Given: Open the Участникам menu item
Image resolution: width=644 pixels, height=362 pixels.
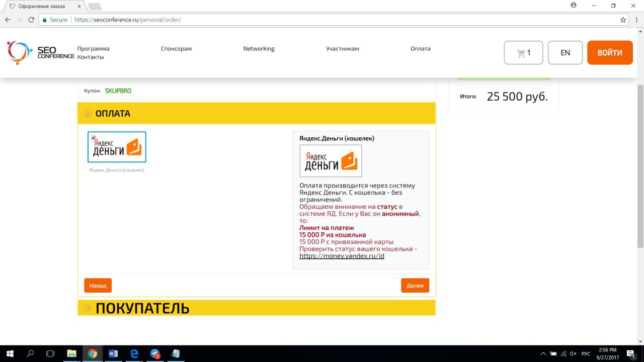Looking at the screenshot, I should (343, 49).
